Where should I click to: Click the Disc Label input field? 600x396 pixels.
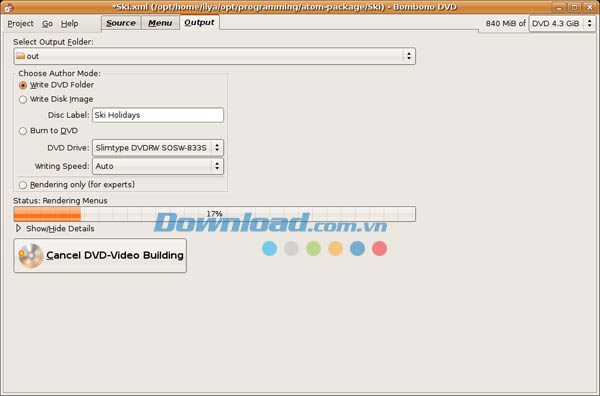(x=158, y=115)
